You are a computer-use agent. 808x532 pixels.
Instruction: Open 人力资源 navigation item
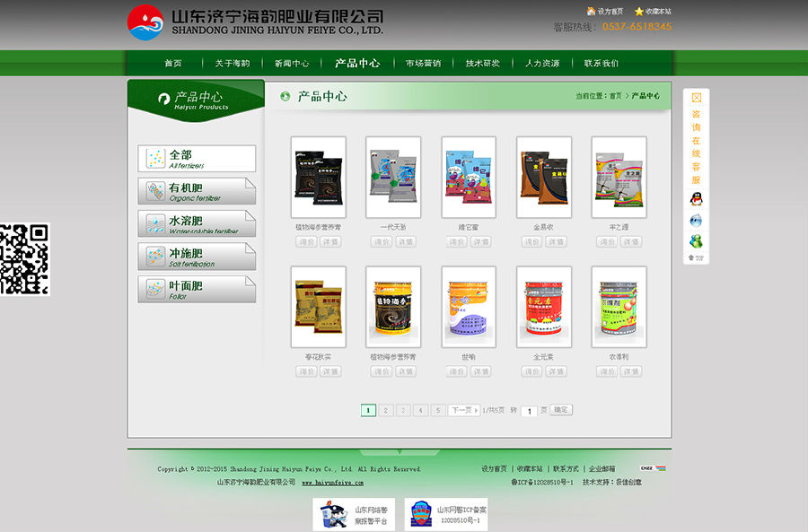[542, 64]
